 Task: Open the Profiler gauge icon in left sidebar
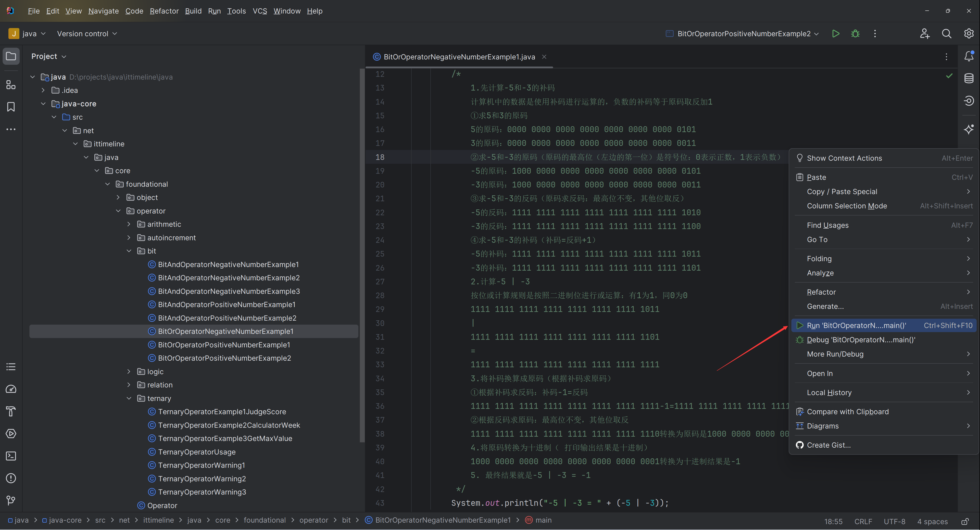coord(11,389)
